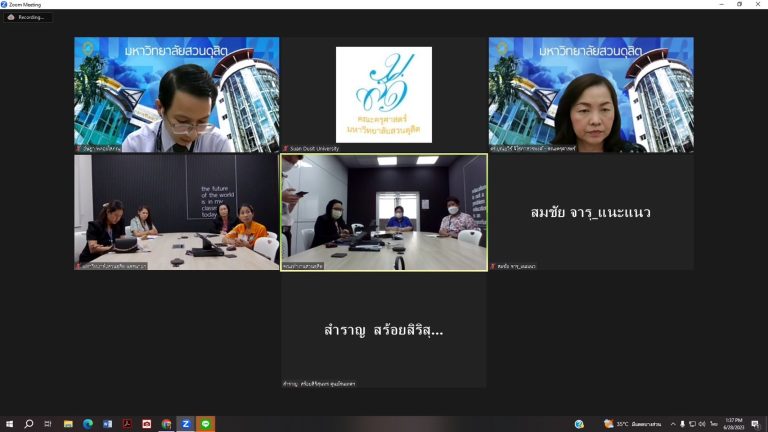Click the Recording indicator in Zoom
This screenshot has width=768, height=432.
coord(27,17)
